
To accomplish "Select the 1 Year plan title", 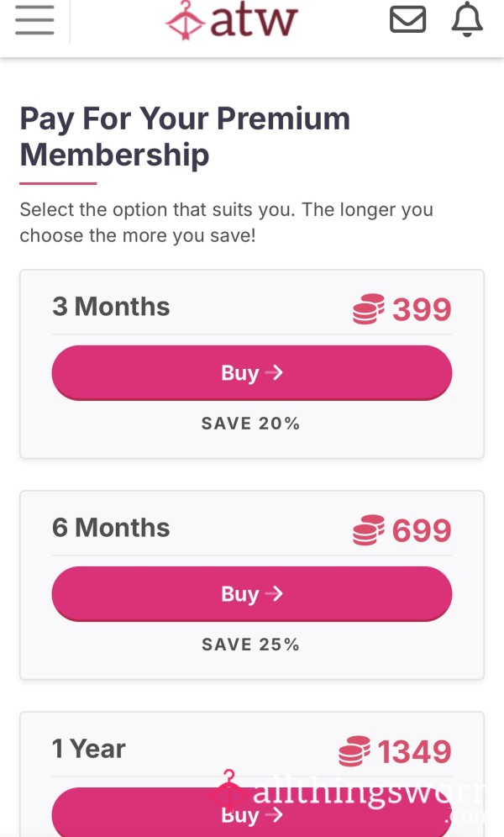I will [89, 749].
